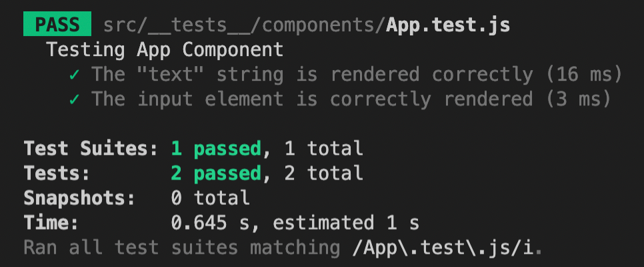Click the checkmark beside the "text" string test
The width and height of the screenshot is (644, 267).
[75, 74]
